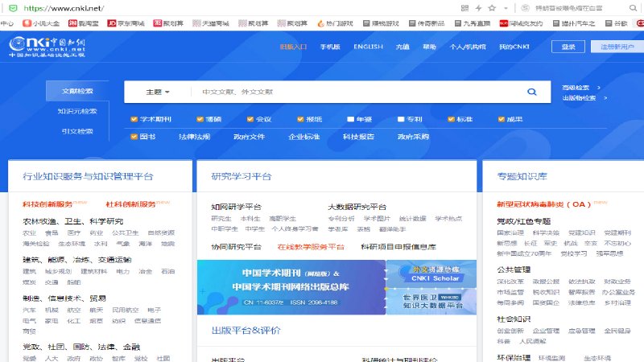The height and width of the screenshot is (362, 644).
Task: Open 我的CNKI menu item
Action: pyautogui.click(x=514, y=47)
